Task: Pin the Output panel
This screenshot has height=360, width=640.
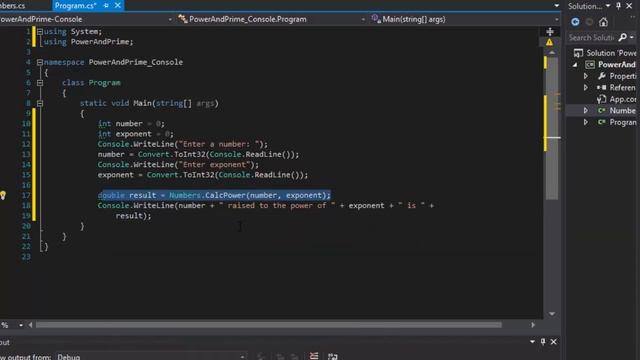Action: point(543,342)
